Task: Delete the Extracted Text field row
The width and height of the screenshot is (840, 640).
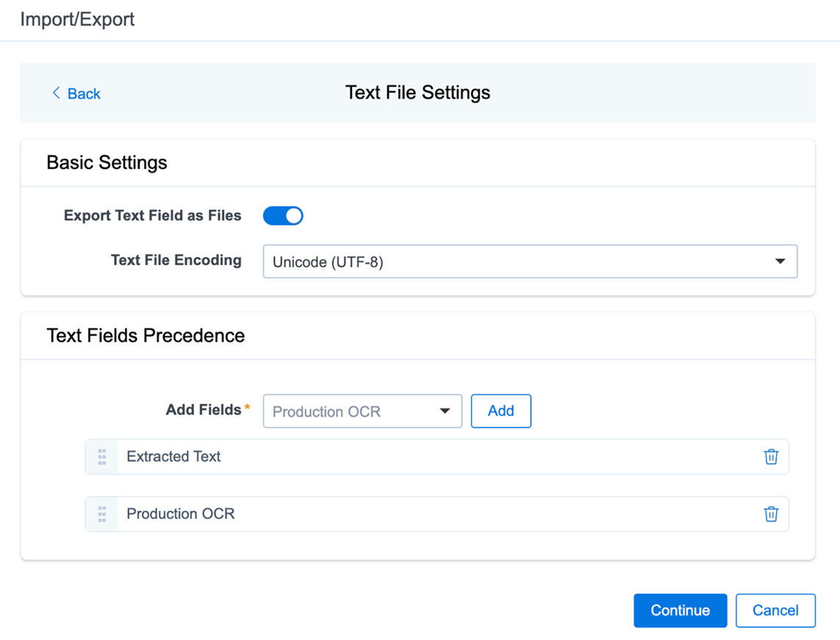Action: [771, 457]
